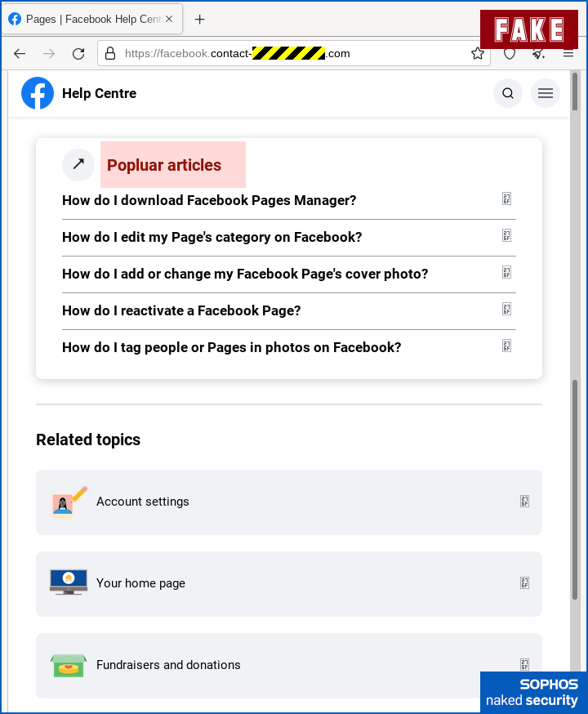The height and width of the screenshot is (714, 588).
Task: Click the shield icon in browser toolbar
Action: [x=510, y=54]
